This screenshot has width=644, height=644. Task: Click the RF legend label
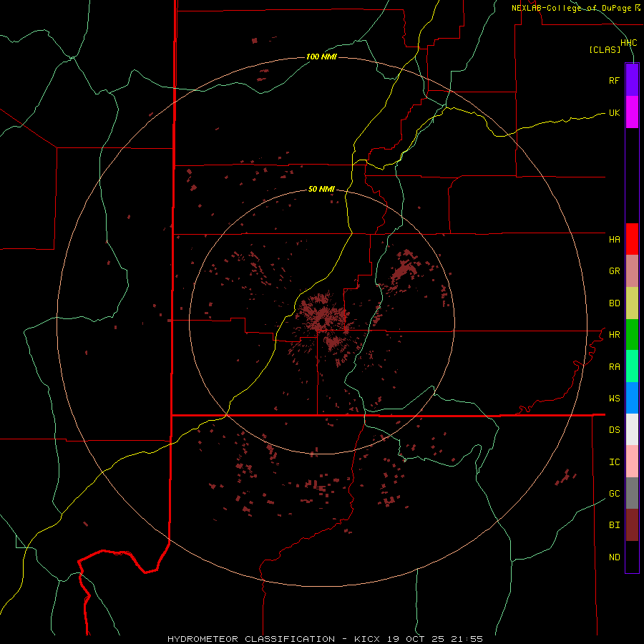pyautogui.click(x=614, y=80)
